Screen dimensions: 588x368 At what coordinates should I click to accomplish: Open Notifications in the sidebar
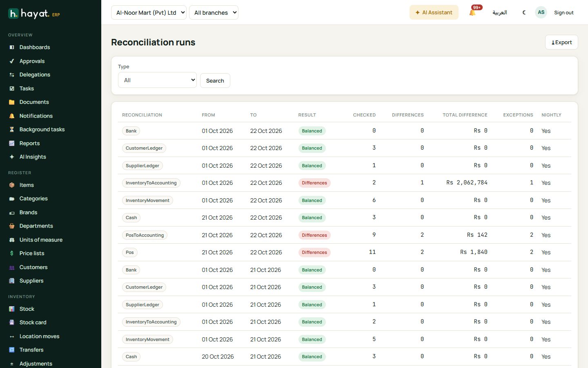[x=36, y=116]
